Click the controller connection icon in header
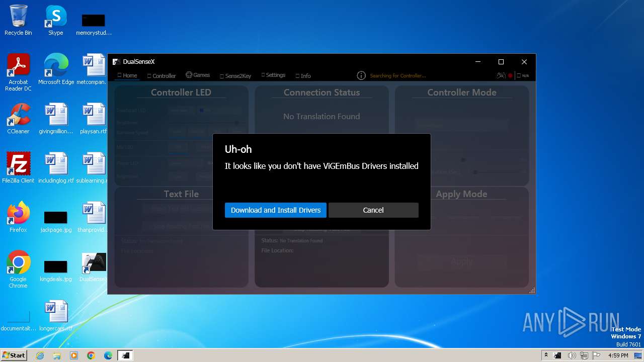644x362 pixels. pos(501,75)
